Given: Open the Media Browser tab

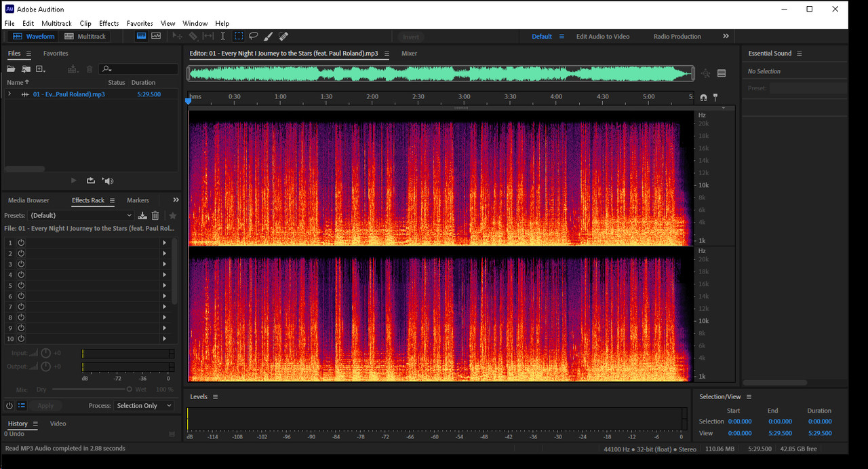Looking at the screenshot, I should [28, 200].
